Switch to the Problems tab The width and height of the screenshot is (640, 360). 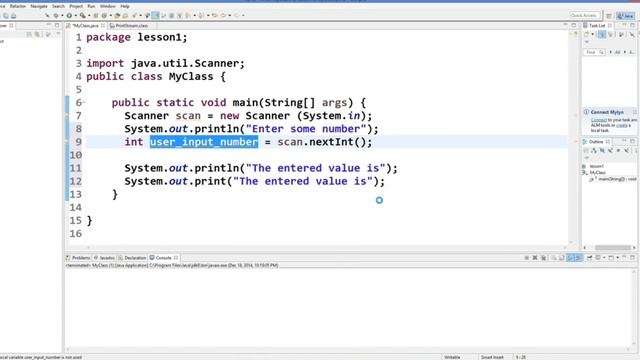(x=78, y=258)
